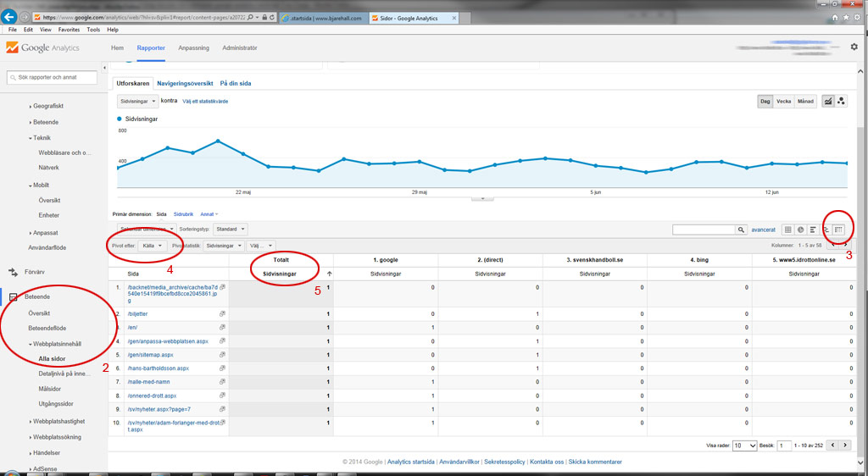Open browser Tools menu
Screen dimensions: 868x476
click(93, 30)
